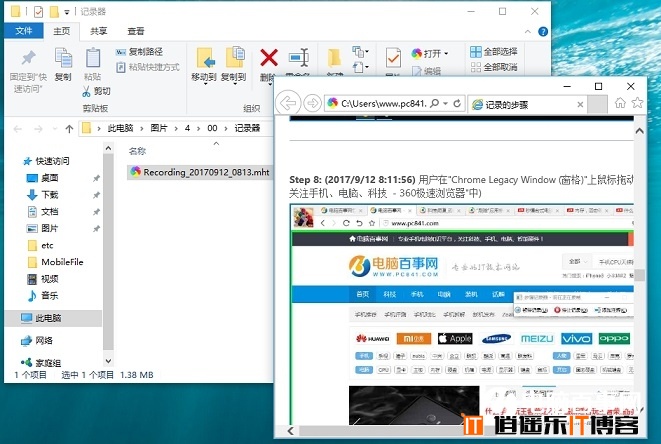
Task: Click 编辑 in the ribbon
Action: (x=427, y=71)
